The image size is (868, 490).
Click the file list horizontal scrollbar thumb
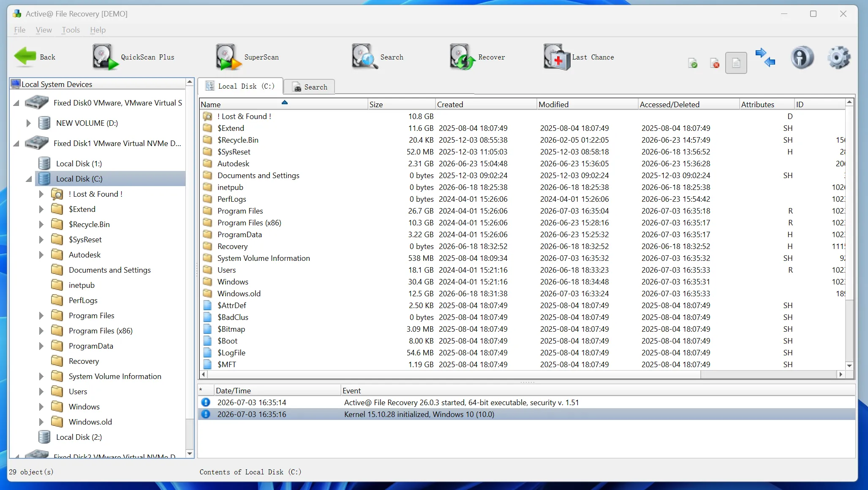454,374
